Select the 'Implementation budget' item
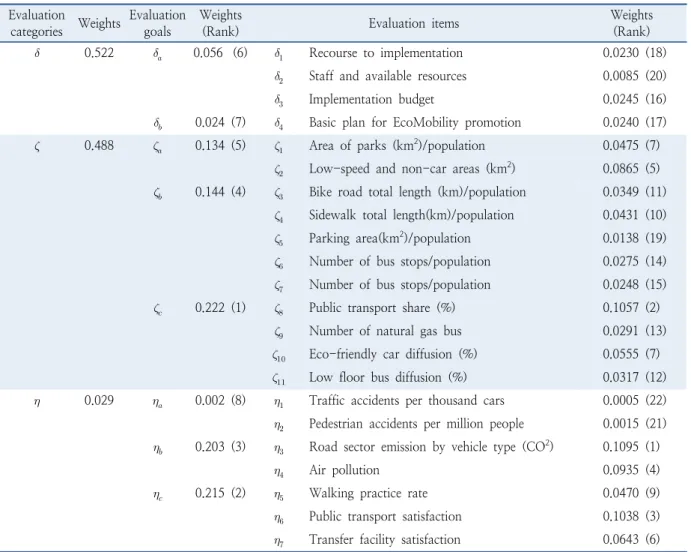691x552 pixels. (x=372, y=99)
